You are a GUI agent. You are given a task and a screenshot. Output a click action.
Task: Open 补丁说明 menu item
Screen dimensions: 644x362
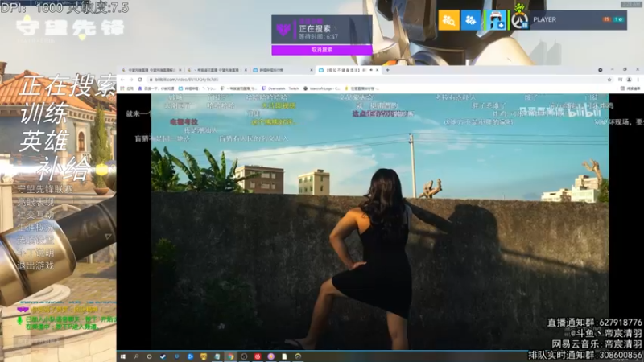35,253
